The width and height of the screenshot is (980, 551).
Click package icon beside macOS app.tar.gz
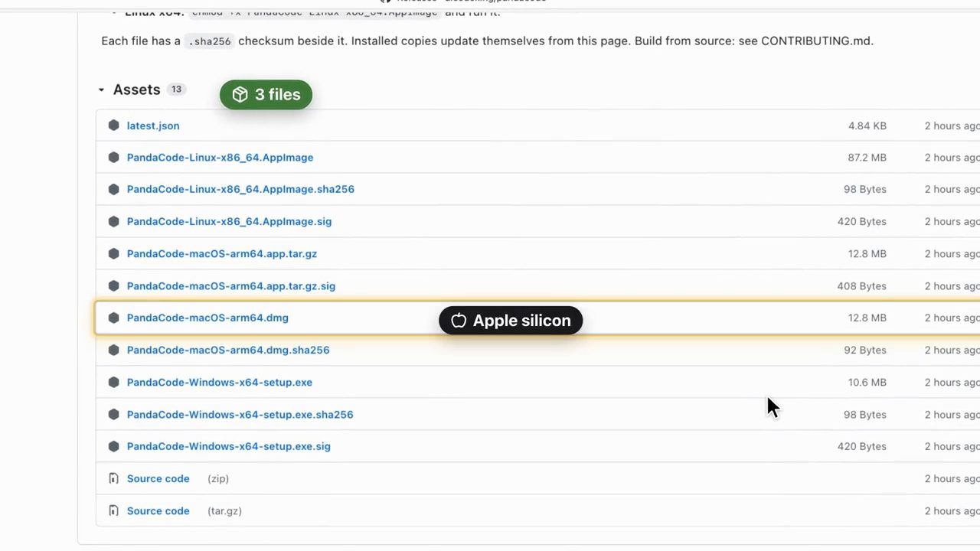click(x=113, y=254)
